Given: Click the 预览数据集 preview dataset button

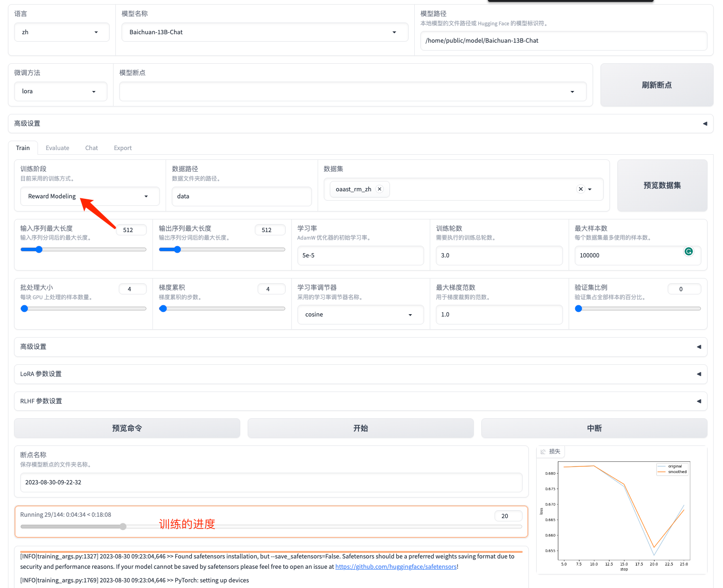Looking at the screenshot, I should 662,186.
